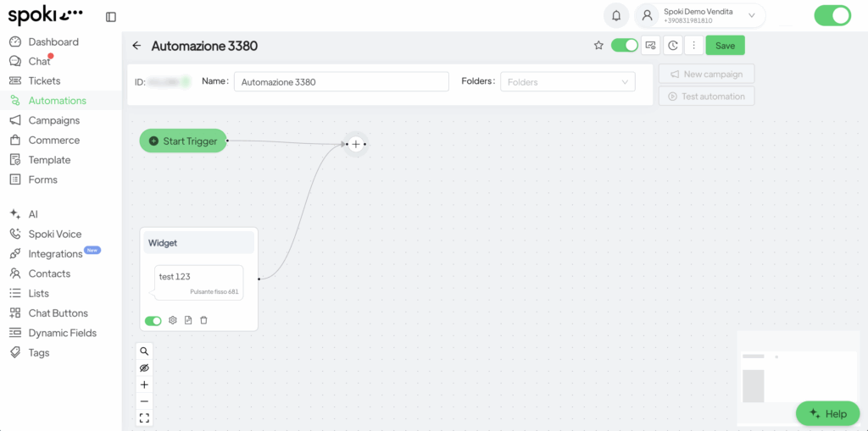Image resolution: width=868 pixels, height=431 pixels.
Task: Open the three-dot more options menu
Action: 694,46
